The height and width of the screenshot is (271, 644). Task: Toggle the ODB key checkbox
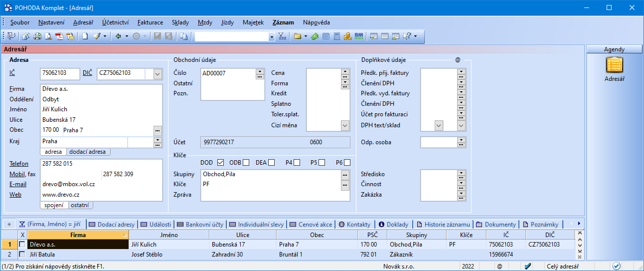(246, 162)
